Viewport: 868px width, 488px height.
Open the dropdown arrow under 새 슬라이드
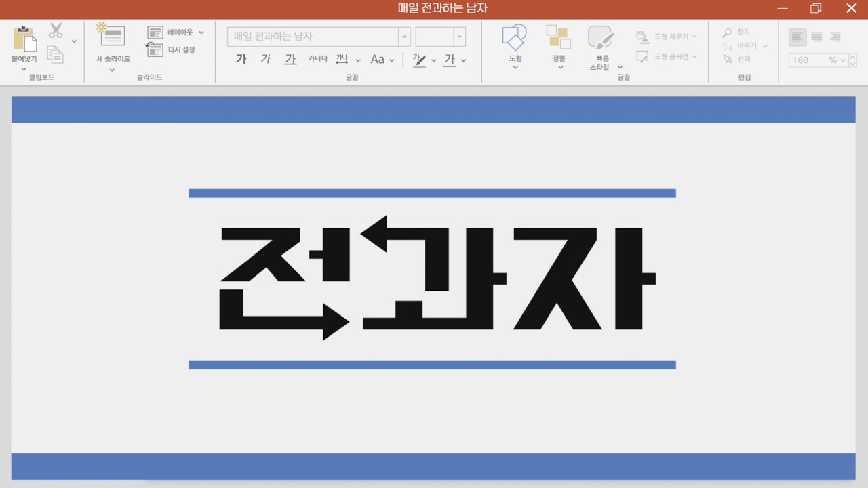click(x=112, y=70)
